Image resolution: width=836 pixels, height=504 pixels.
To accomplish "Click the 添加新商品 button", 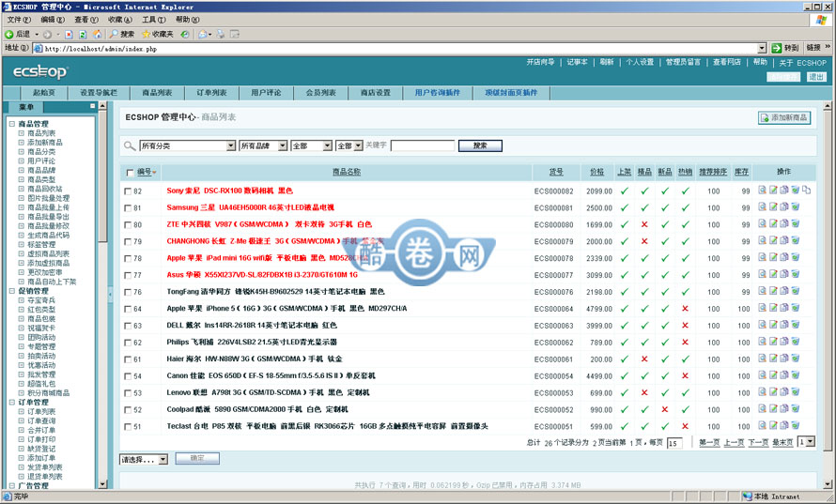I will (x=784, y=117).
